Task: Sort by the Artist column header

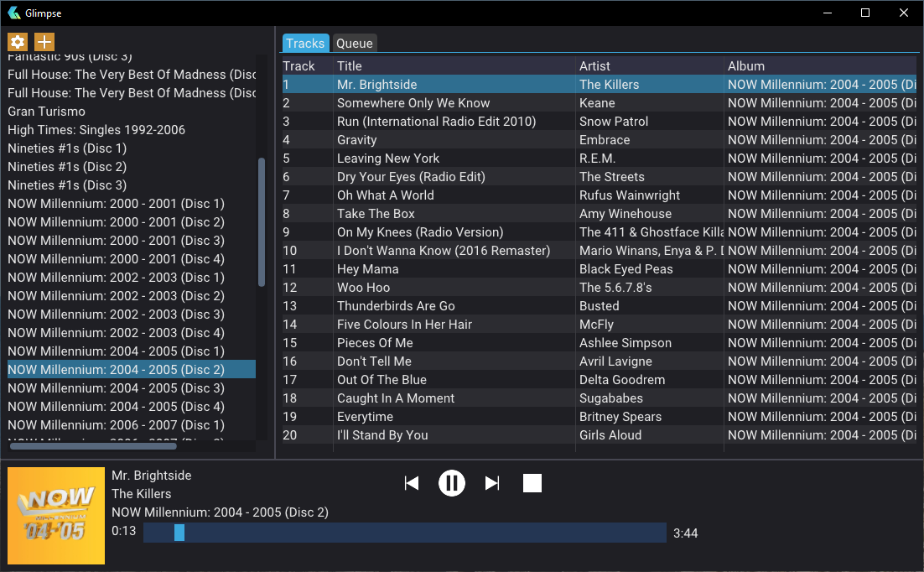Action: tap(649, 66)
